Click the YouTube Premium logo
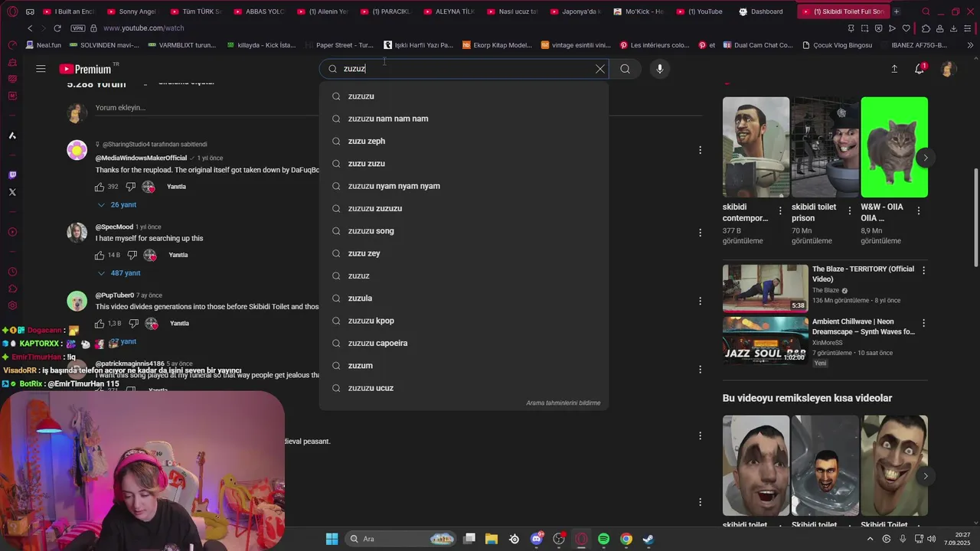 (85, 70)
